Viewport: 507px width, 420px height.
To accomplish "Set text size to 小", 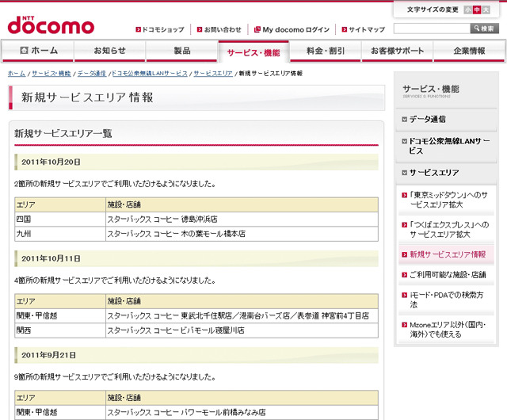I will pyautogui.click(x=467, y=10).
